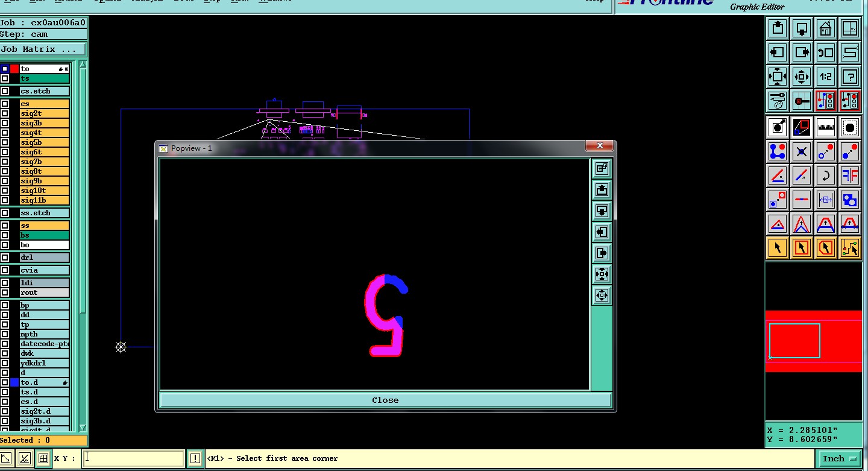Select the layer named mpth
Viewport: 868px width, 471px height.
coord(45,334)
